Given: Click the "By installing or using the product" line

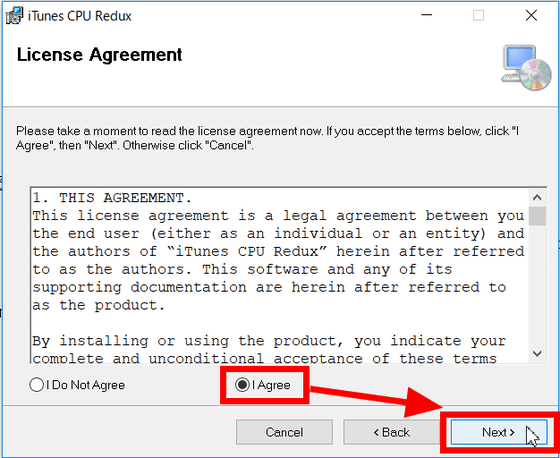Looking at the screenshot, I should click(x=269, y=341).
